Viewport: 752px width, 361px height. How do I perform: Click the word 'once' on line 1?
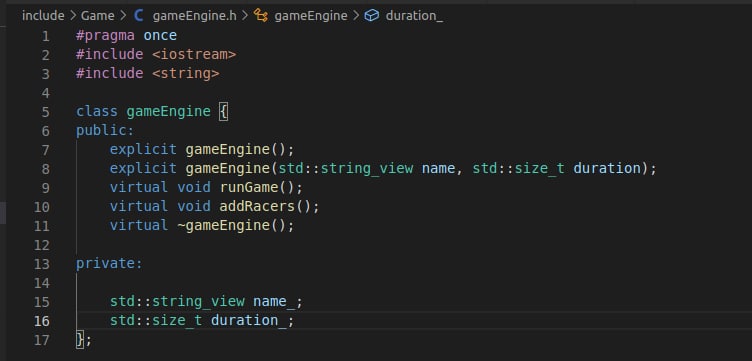point(160,35)
